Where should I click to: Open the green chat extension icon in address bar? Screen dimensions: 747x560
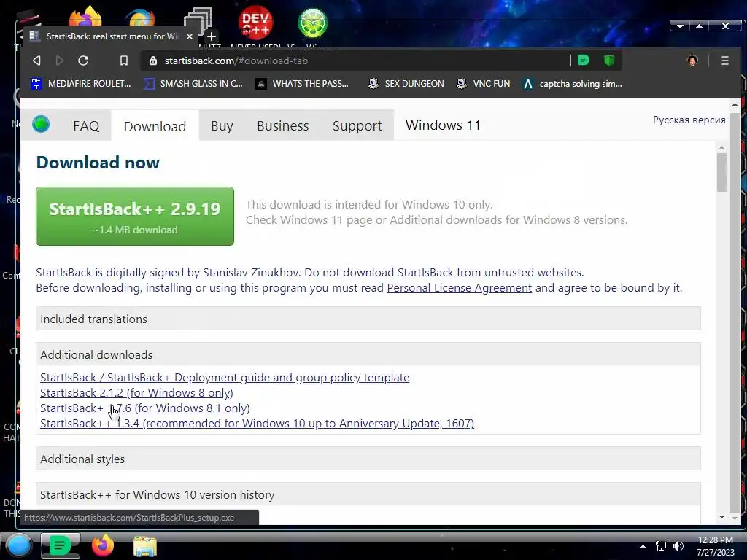coord(583,60)
